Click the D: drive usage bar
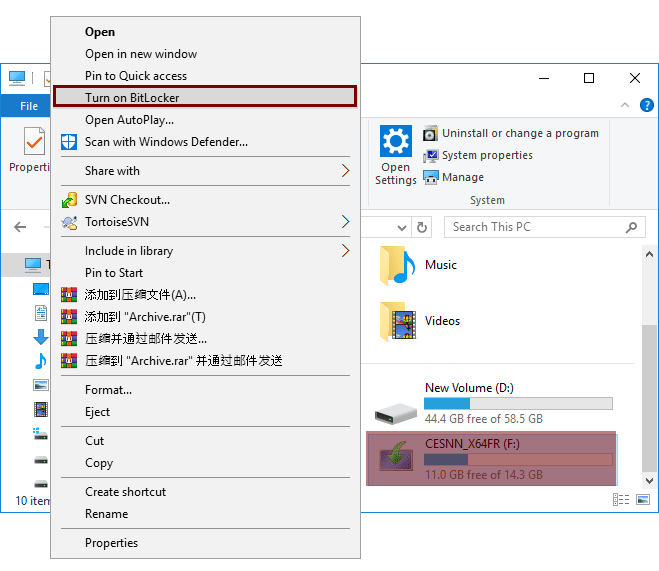The image size is (659, 571). 518,403
